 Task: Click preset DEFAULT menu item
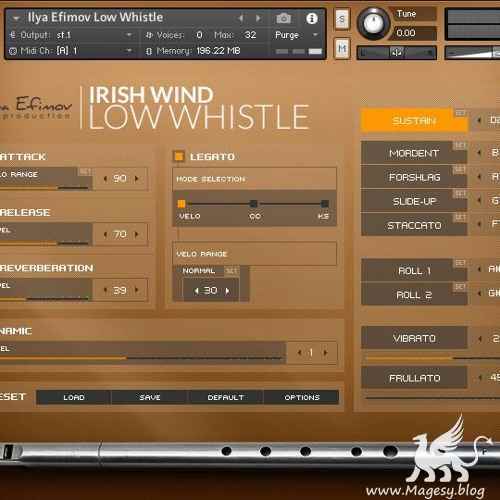pos(226,397)
